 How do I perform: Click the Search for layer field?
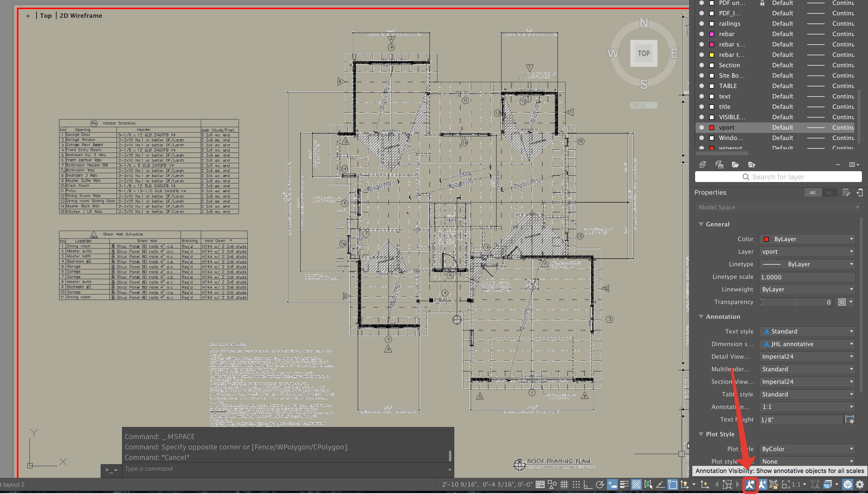778,177
